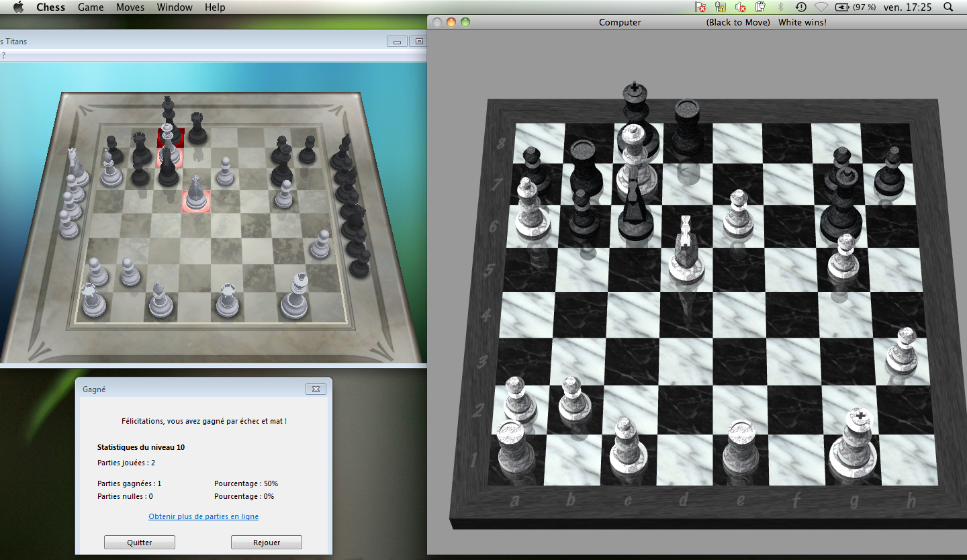Viewport: 967px width, 560px height.
Task: Open the Apple menu
Action: pos(18,7)
